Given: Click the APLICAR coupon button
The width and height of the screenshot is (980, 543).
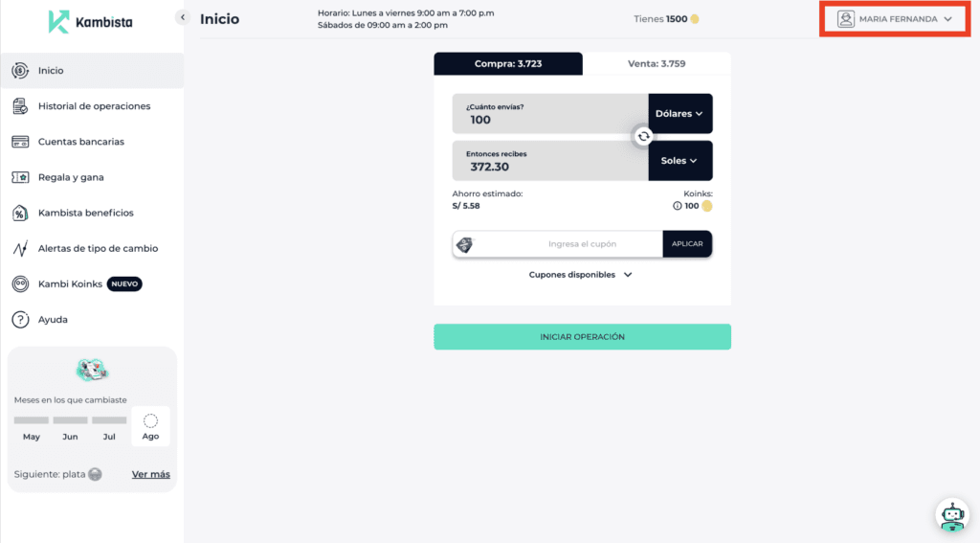Looking at the screenshot, I should point(687,244).
